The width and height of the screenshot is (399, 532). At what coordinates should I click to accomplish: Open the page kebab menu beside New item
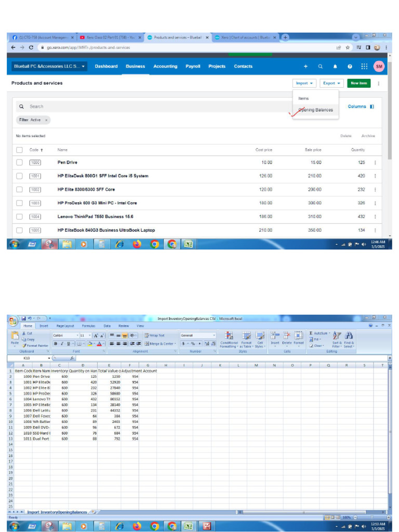coord(379,83)
